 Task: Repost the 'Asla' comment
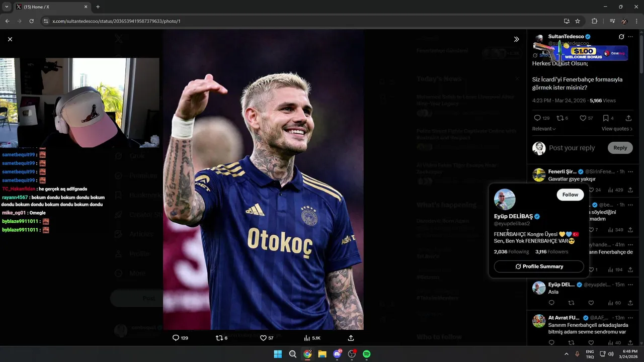[571, 303]
